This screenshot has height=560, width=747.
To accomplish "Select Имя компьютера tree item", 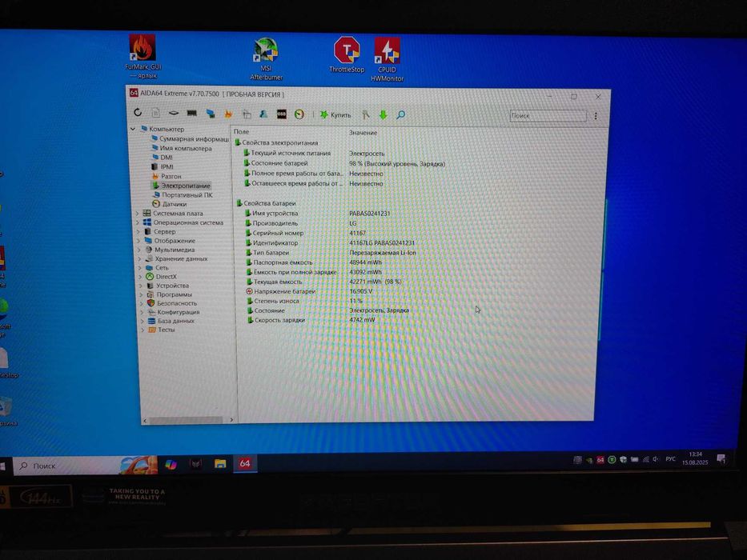I will [x=182, y=148].
